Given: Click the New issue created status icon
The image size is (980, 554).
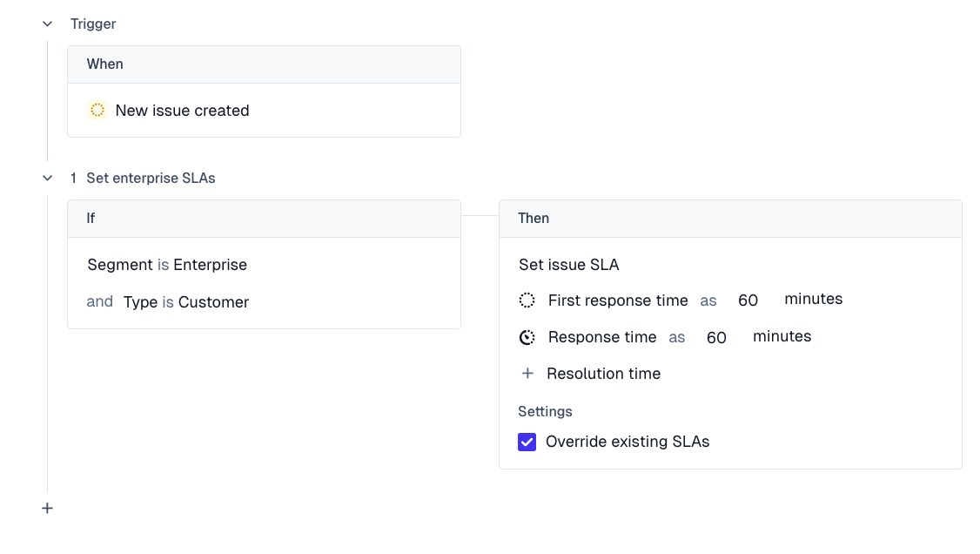Looking at the screenshot, I should [x=97, y=111].
